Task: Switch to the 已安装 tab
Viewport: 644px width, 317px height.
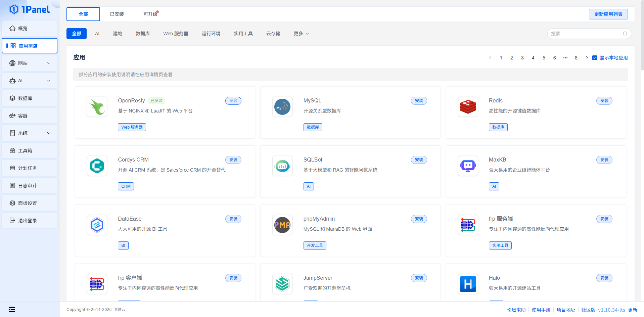Action: 117,14
